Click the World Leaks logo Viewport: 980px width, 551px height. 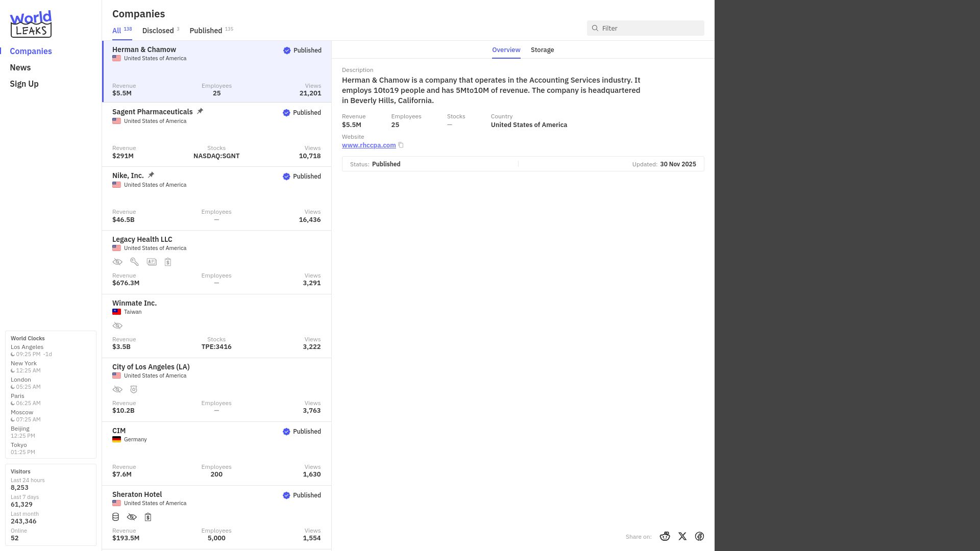coord(31,24)
